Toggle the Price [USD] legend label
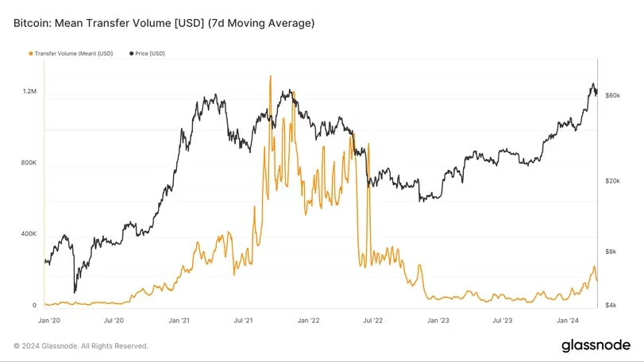The image size is (644, 362). 151,53
